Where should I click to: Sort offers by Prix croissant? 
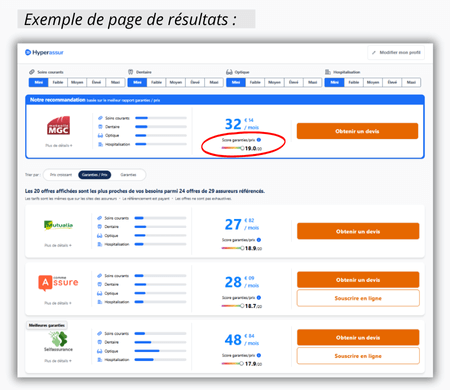(x=61, y=175)
